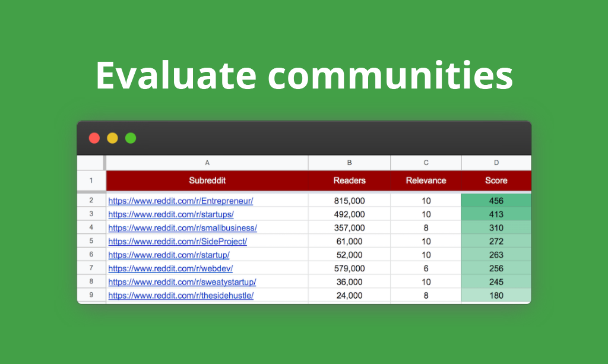The image size is (608, 364).
Task: Select the Readers header cell
Action: click(x=349, y=181)
